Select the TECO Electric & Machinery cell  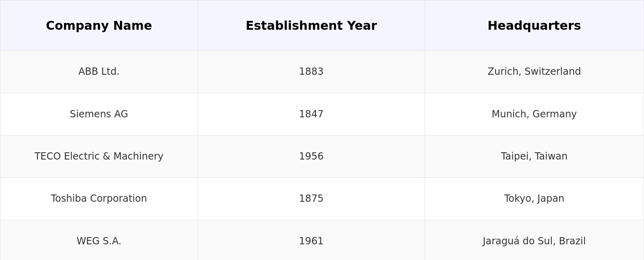click(x=99, y=156)
